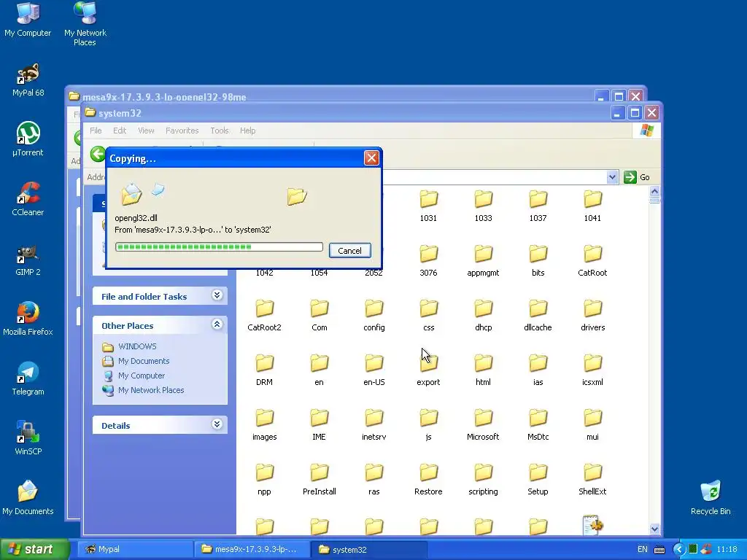Launch Telegram from the desktop
The height and width of the screenshot is (560, 747).
tap(28, 378)
